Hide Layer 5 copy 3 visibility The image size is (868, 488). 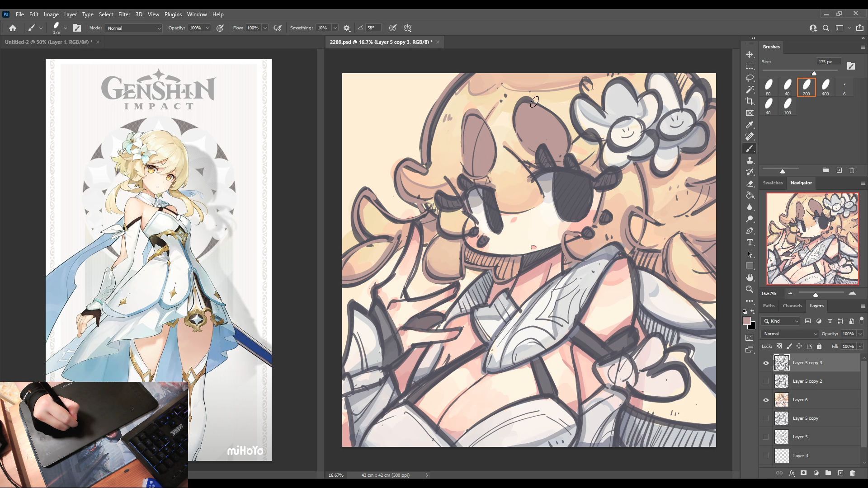[x=766, y=363]
